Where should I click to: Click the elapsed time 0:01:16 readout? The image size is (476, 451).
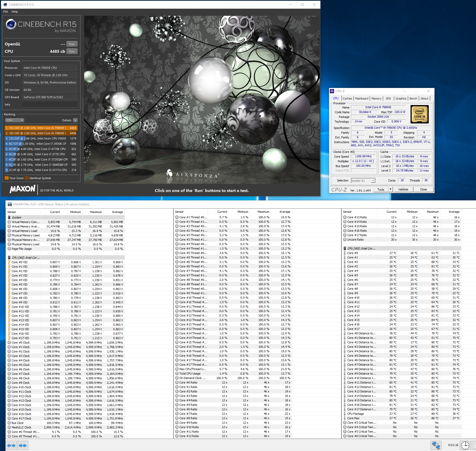pos(453,445)
